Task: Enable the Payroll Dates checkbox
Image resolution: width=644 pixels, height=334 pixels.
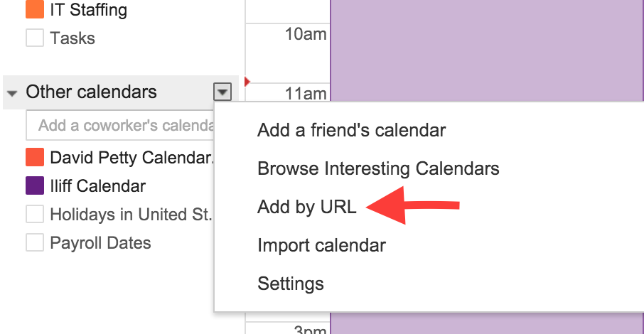Action: 35,243
